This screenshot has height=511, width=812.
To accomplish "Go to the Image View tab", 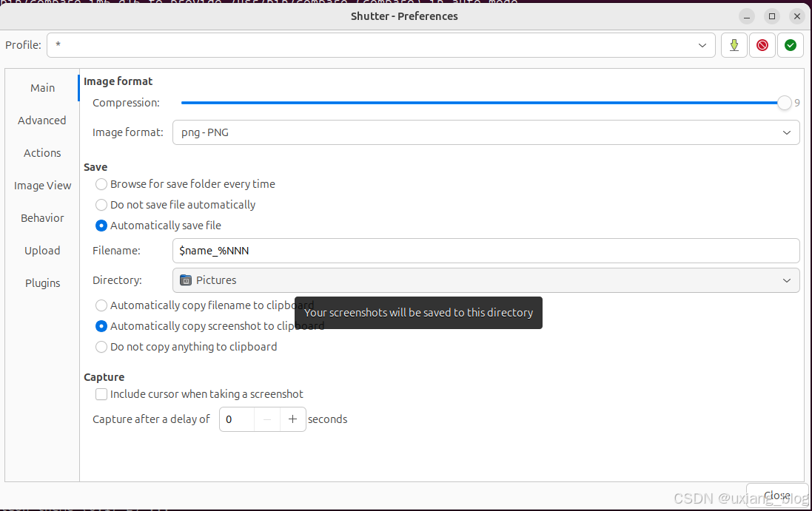I will click(42, 186).
